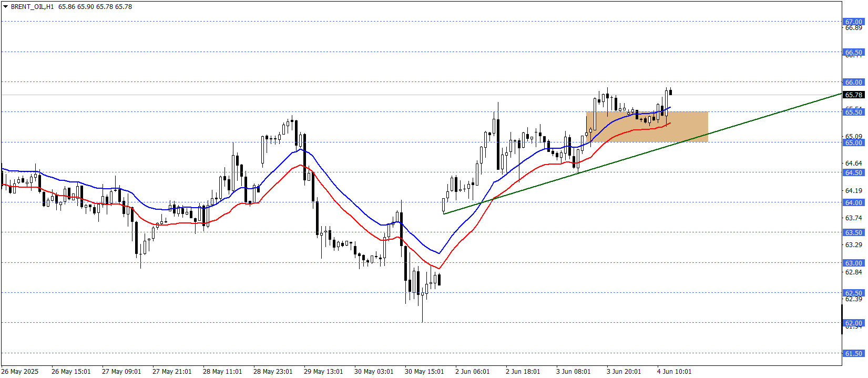Click the 62.00 price level label
The height and width of the screenshot is (378, 868).
click(x=853, y=323)
